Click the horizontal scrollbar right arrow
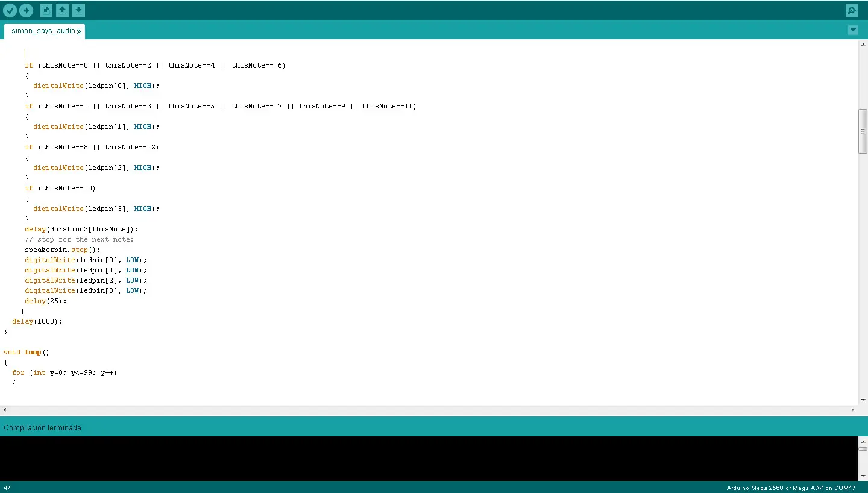The image size is (868, 493). (852, 410)
